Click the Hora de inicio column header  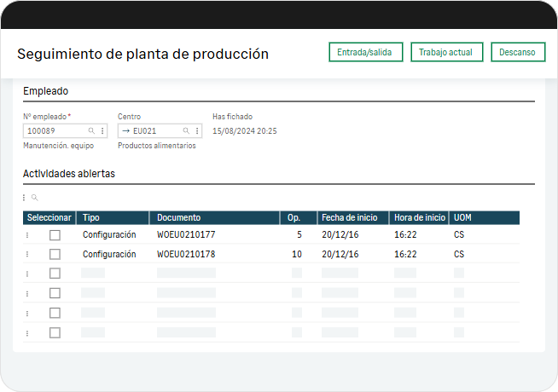pyautogui.click(x=419, y=217)
